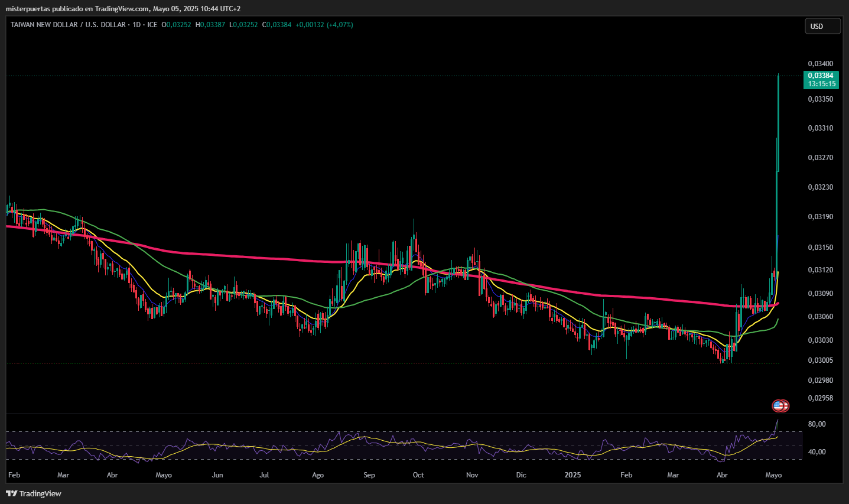Screen dimensions: 849x504
Task: Click the symbol title TAIWAN NEW DOLLAR / U.S. DOLLAR
Action: click(x=68, y=25)
